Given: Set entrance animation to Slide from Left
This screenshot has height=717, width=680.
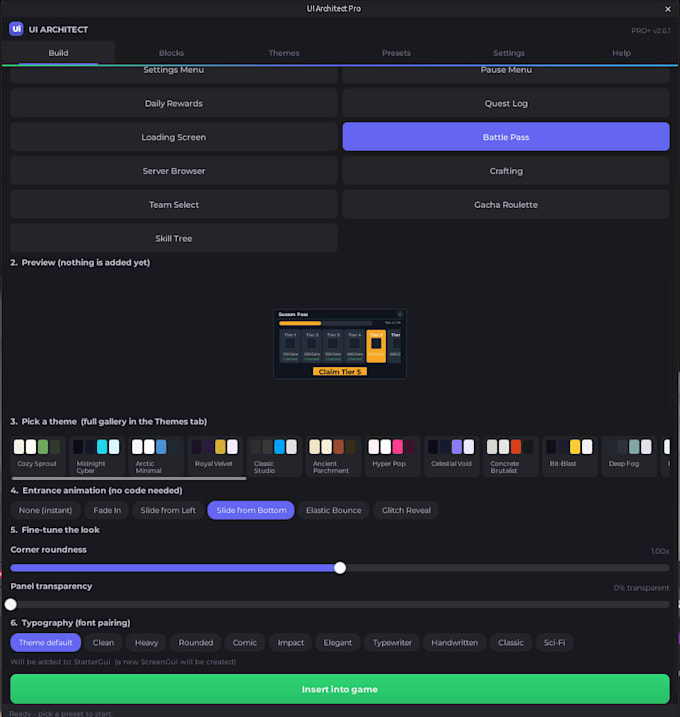Looking at the screenshot, I should point(168,510).
